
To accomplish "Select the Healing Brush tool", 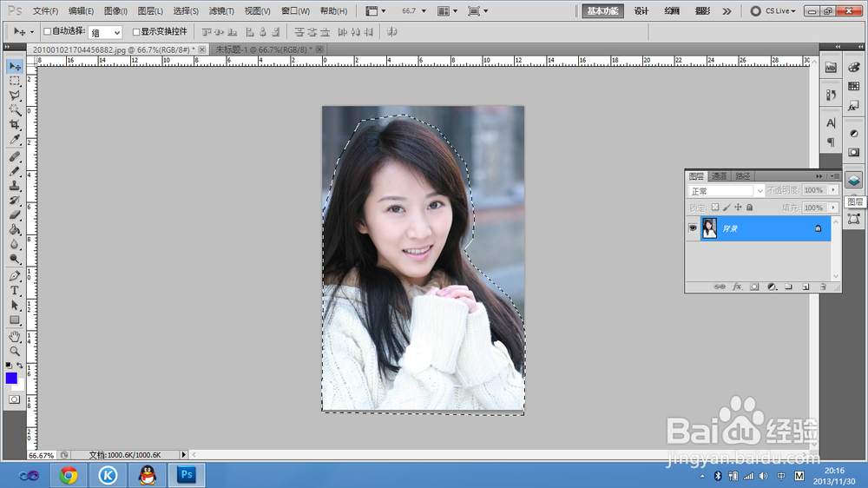I will tap(15, 157).
